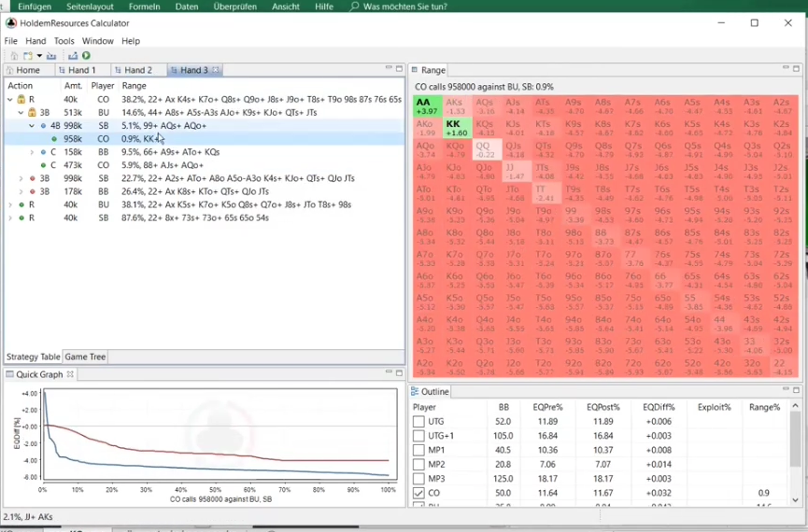Click the green dot on the R 40k BU row
The image size is (808, 532).
[21, 204]
